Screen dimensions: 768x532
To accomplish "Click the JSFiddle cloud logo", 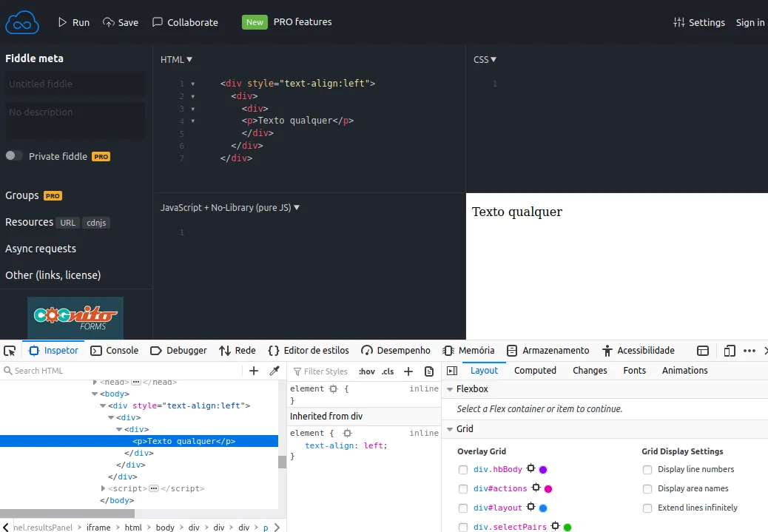I will [x=21, y=22].
